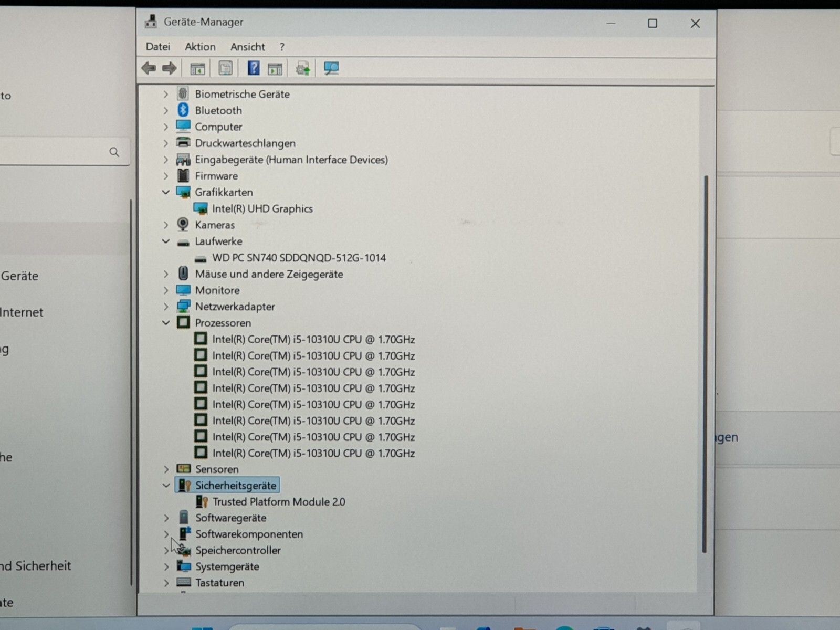This screenshot has height=630, width=840.
Task: Open the ? help menu
Action: pyautogui.click(x=282, y=47)
